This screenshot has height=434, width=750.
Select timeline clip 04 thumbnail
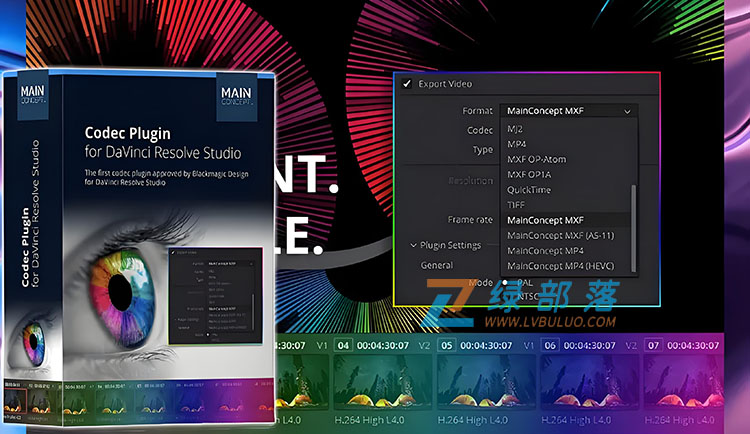(381, 381)
